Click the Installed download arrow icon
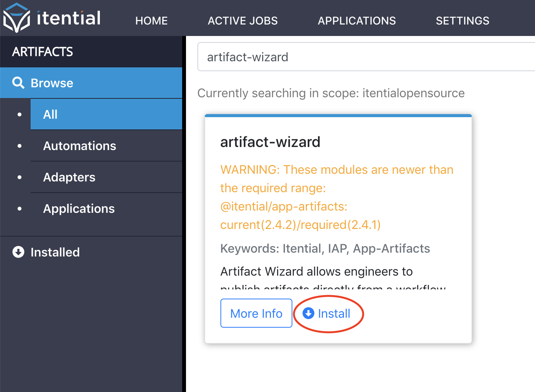535x392 pixels. 18,252
